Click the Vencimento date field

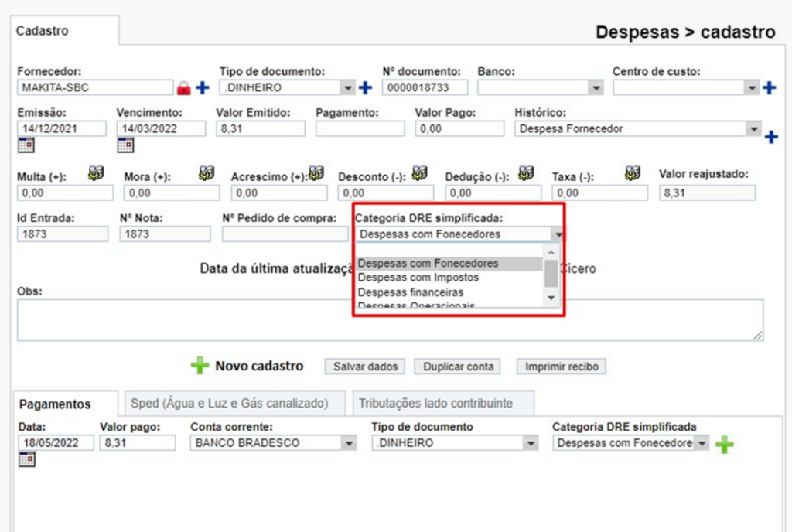coord(161,128)
